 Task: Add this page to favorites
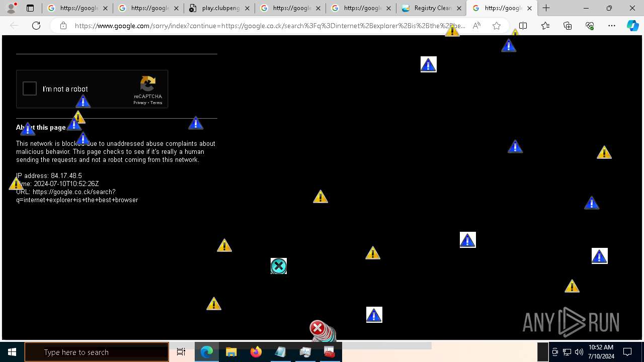(497, 26)
